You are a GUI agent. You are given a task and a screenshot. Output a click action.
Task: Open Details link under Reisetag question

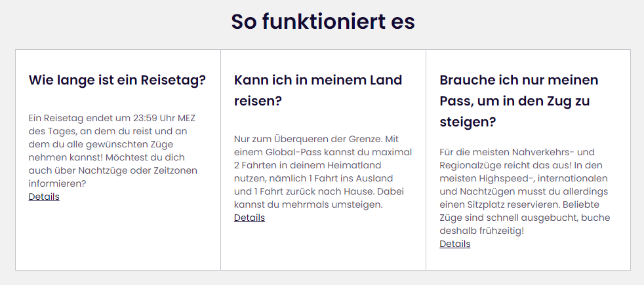pyautogui.click(x=44, y=197)
